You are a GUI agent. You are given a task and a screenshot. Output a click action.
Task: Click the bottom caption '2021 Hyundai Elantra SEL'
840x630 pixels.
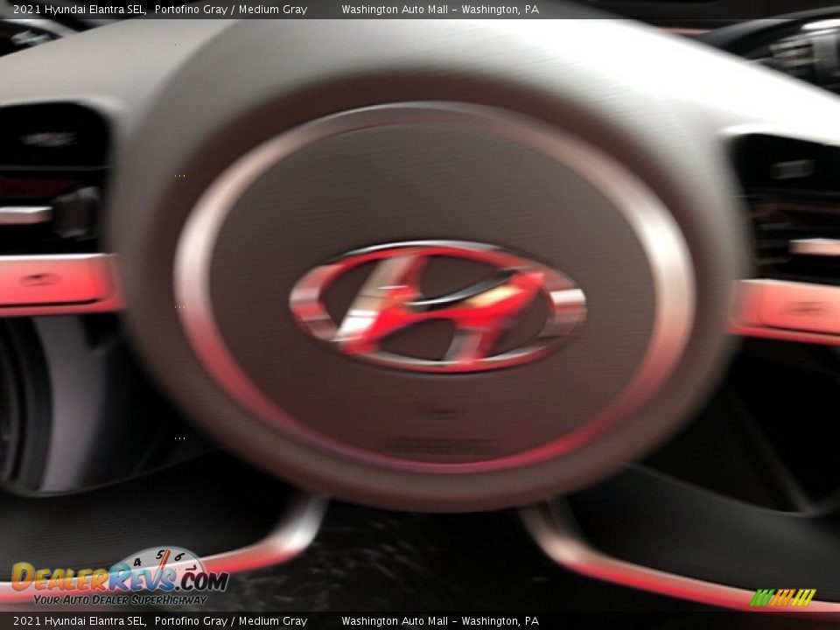coord(80,621)
